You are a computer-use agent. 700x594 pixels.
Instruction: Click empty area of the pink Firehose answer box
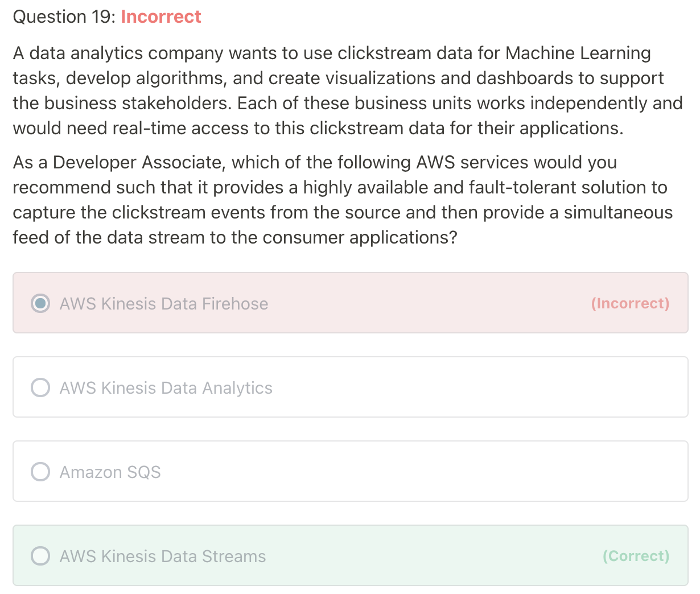click(x=427, y=303)
